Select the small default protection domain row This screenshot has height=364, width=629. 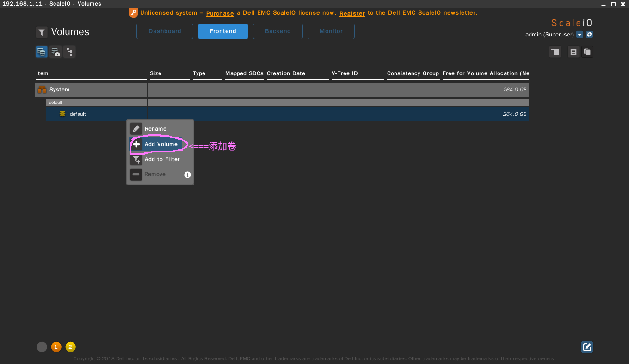point(287,103)
